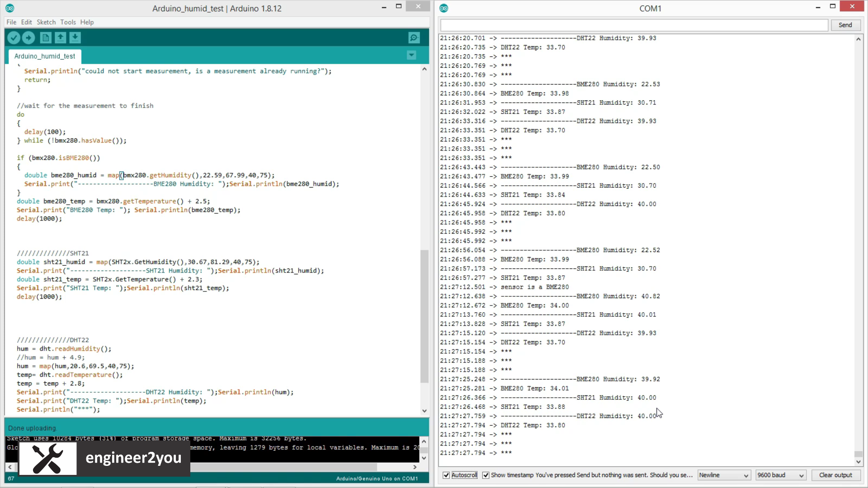Create a New sketch with the page icon
Screen dimensions: 868x488
(46, 38)
